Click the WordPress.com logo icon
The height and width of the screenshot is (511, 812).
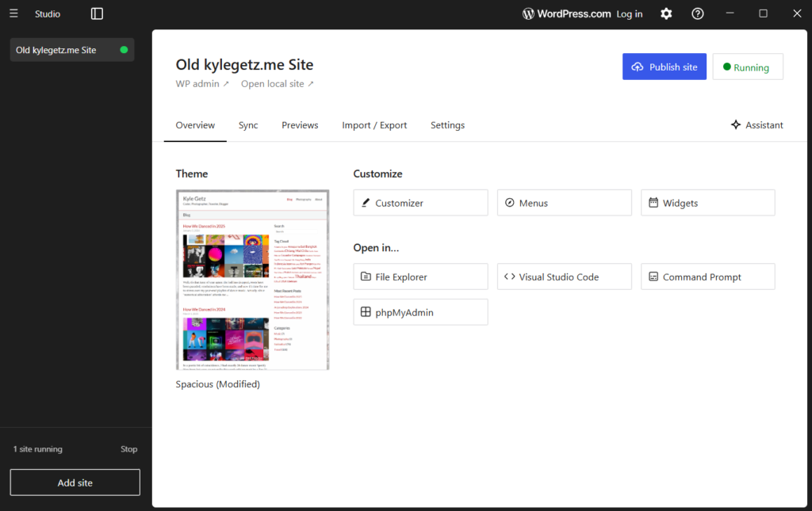click(x=527, y=14)
